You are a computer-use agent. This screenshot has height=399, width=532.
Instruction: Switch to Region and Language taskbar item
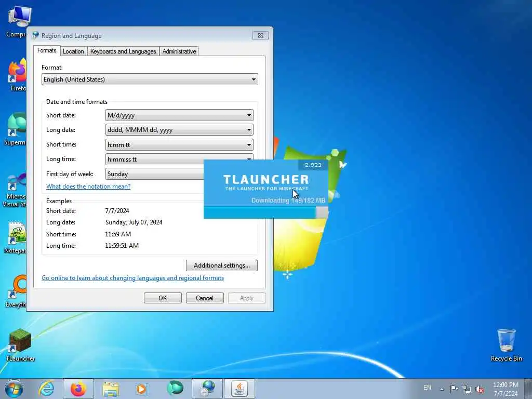[x=207, y=389]
